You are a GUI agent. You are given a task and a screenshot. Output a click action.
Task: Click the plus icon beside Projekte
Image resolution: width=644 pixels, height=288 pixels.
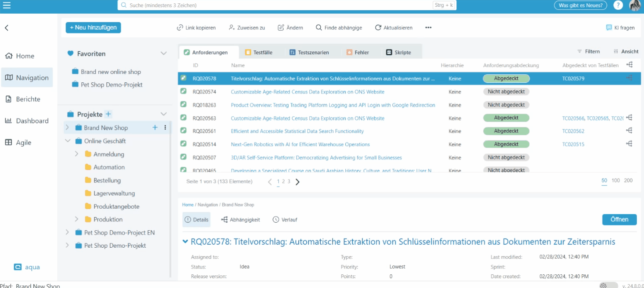tap(108, 114)
